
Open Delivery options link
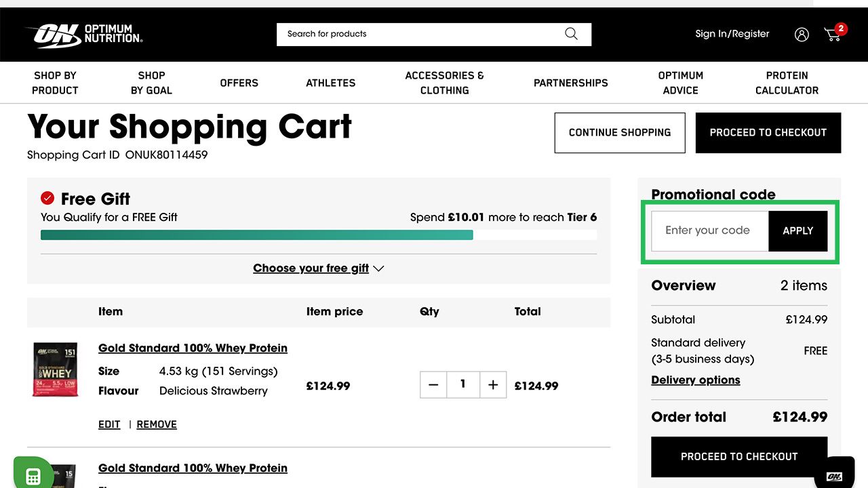tap(696, 380)
